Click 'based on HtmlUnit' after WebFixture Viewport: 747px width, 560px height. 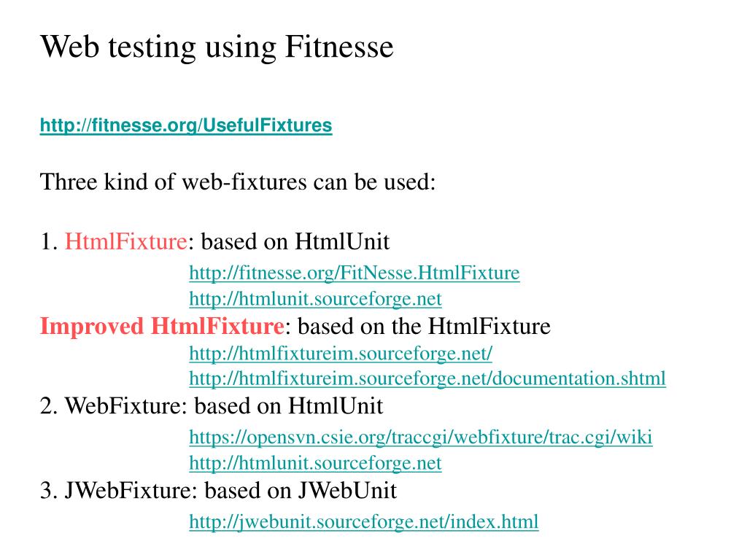tap(289, 406)
